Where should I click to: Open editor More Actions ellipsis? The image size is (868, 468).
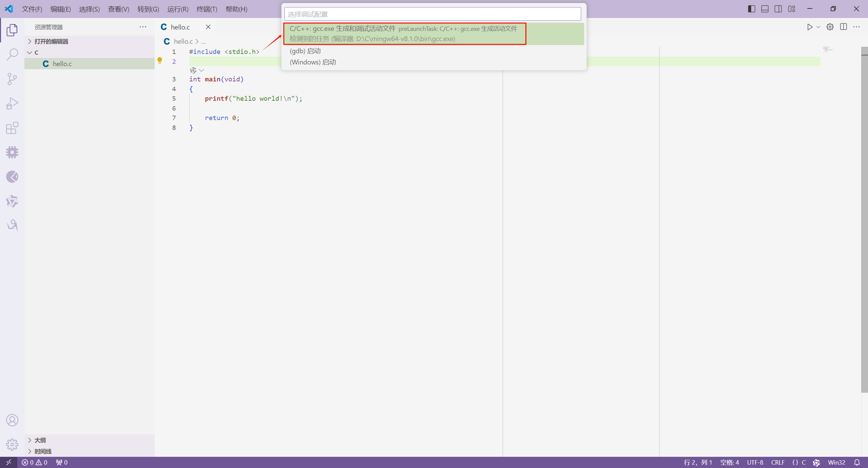click(x=856, y=27)
